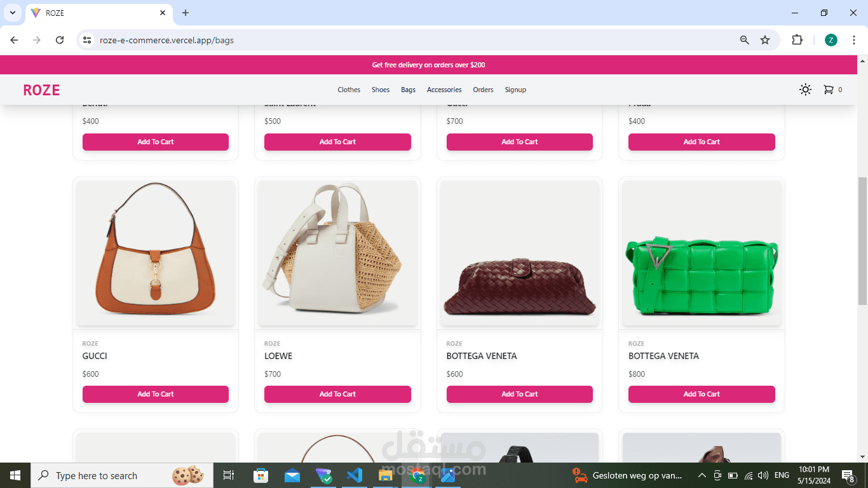Open the battery status icon
Image resolution: width=868 pixels, height=488 pixels.
point(733,475)
